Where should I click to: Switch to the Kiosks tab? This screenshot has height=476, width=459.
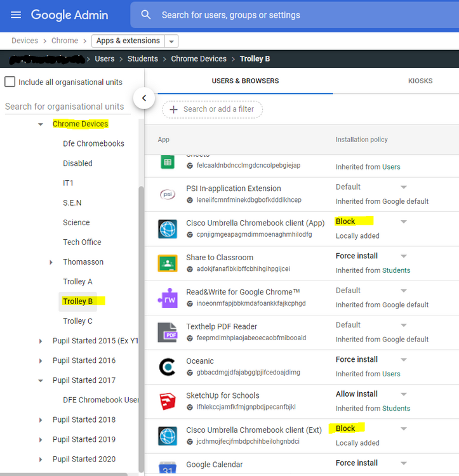coord(420,81)
